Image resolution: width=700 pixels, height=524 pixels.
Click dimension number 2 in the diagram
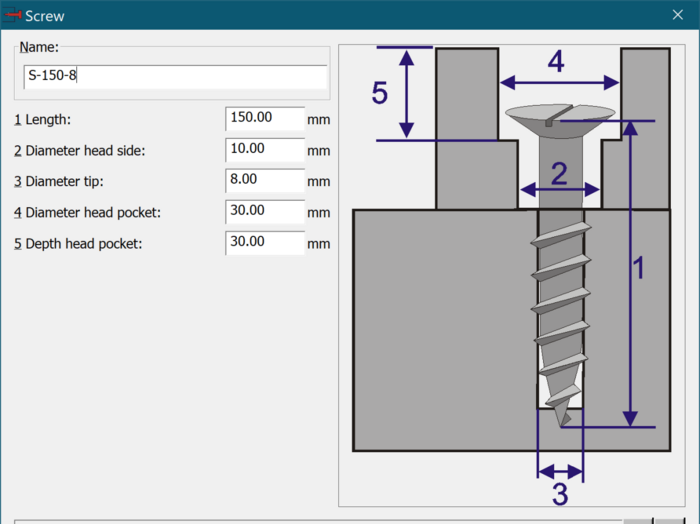coord(559,174)
